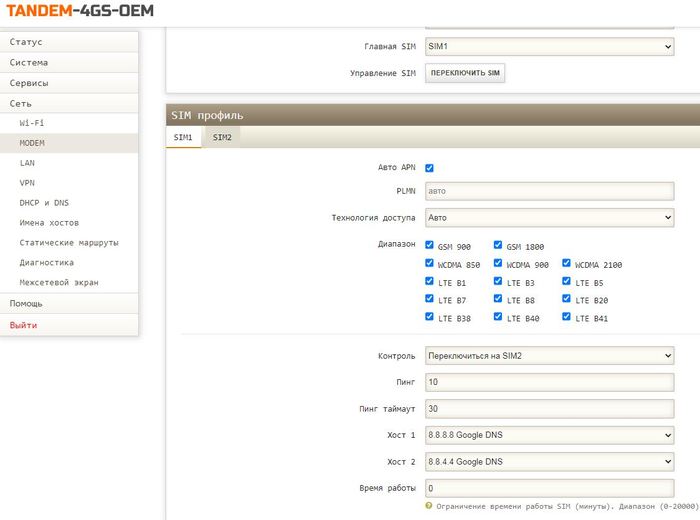700x520 pixels.
Task: Go to Межсетевой экран page
Action: [59, 283]
